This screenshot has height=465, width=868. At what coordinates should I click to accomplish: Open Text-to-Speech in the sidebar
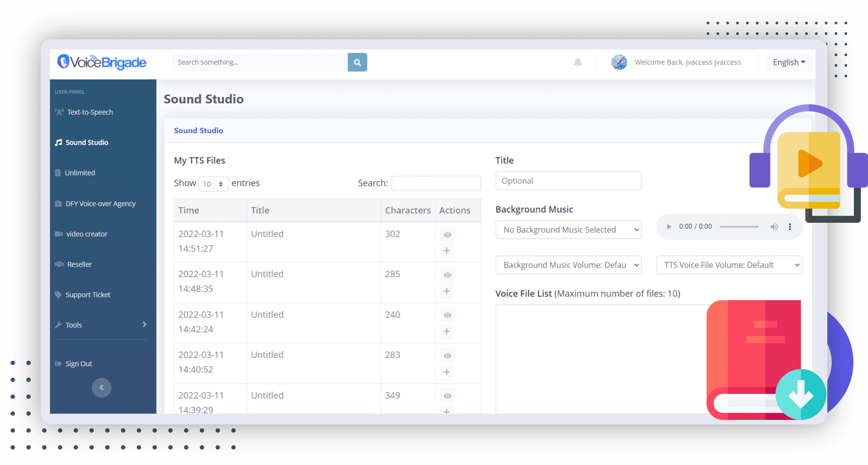point(90,112)
